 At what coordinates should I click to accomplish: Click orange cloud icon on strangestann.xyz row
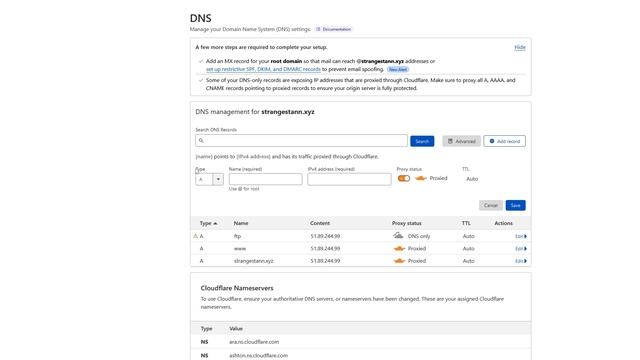pos(399,261)
